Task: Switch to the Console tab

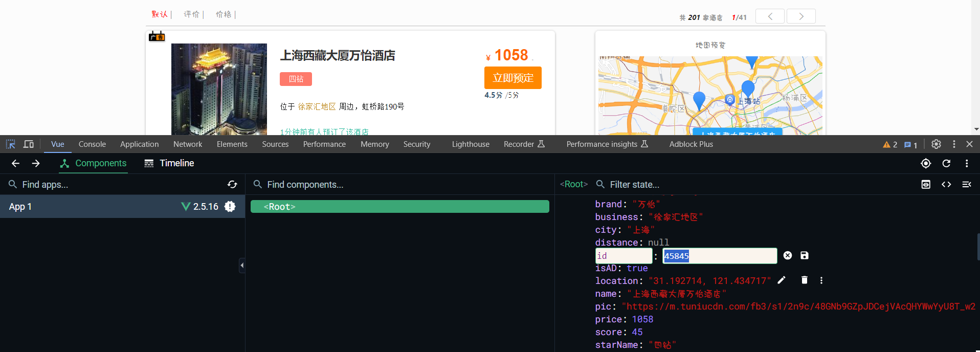Action: point(92,144)
